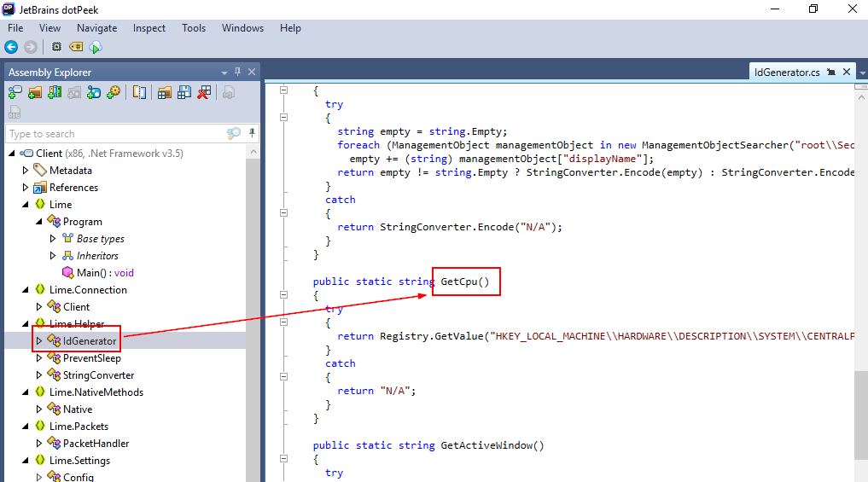Select the Main() method in tree
Image resolution: width=868 pixels, height=482 pixels.
105,273
